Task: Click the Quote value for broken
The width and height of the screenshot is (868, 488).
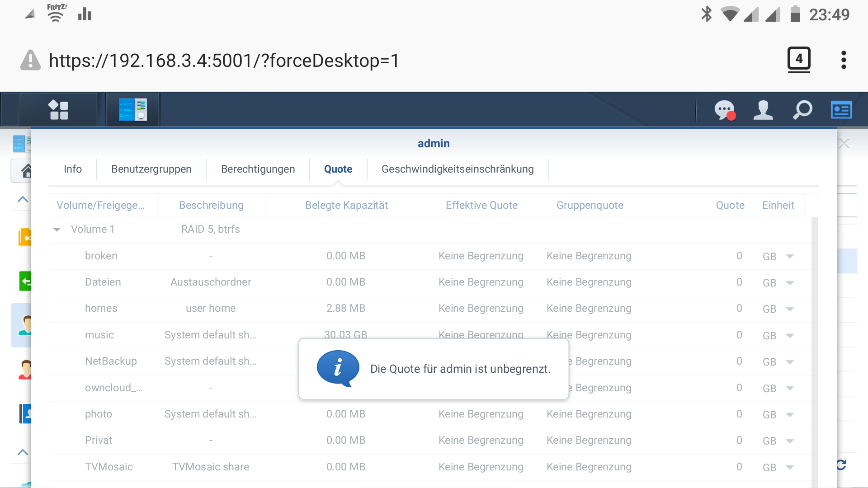Action: click(739, 256)
